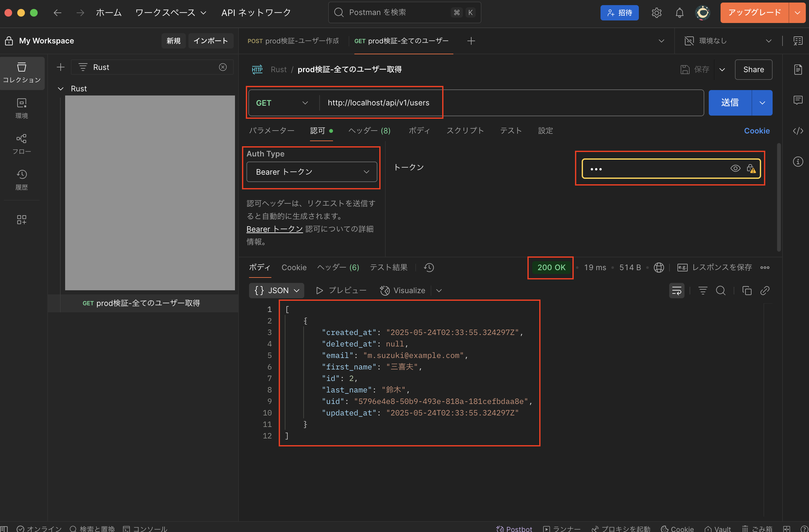This screenshot has height=532, width=809.
Task: Open the request info icon
Action: pos(798,161)
